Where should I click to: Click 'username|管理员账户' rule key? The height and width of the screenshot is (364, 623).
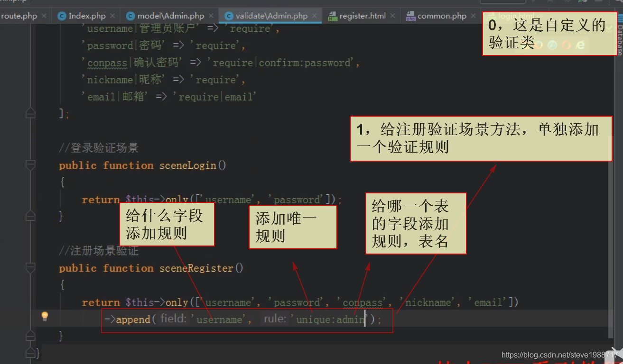tap(141, 28)
